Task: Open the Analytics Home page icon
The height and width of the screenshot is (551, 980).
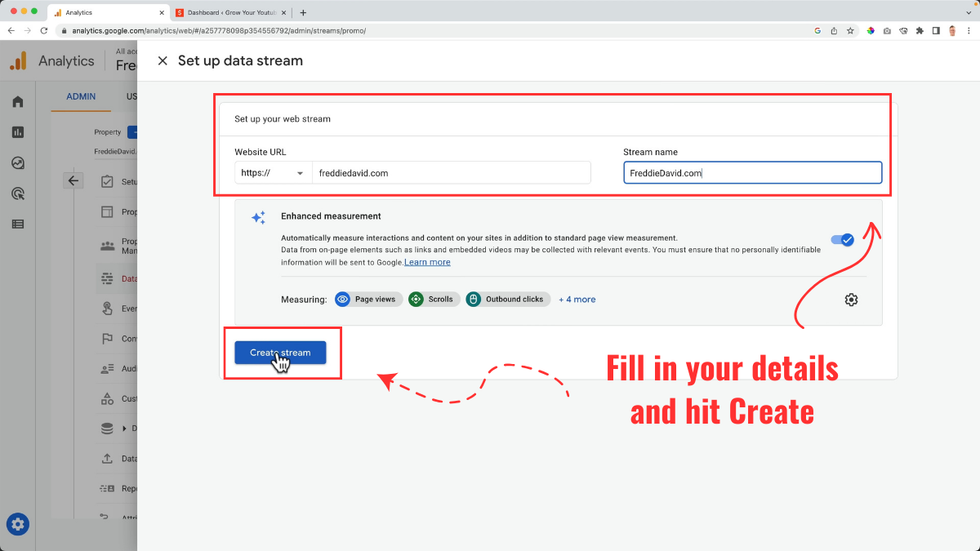Action: [x=17, y=101]
